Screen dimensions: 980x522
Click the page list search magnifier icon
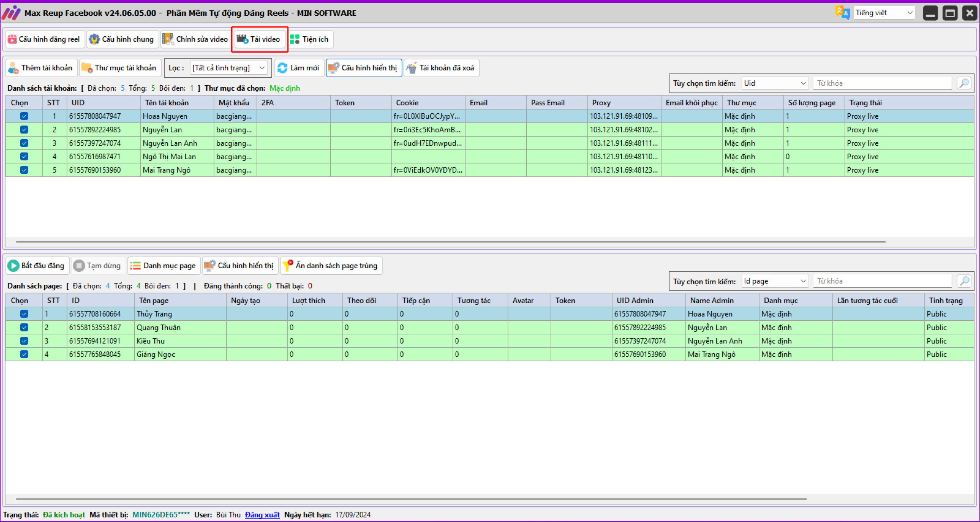[964, 281]
